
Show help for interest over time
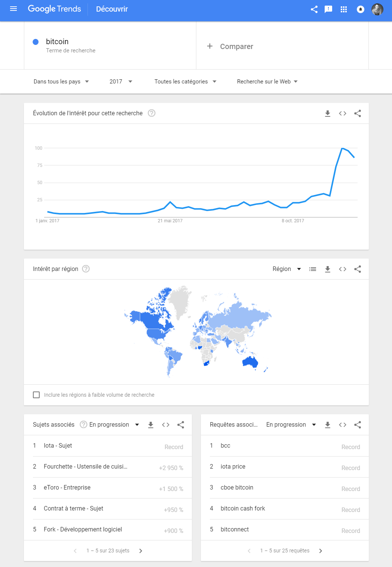tap(151, 113)
